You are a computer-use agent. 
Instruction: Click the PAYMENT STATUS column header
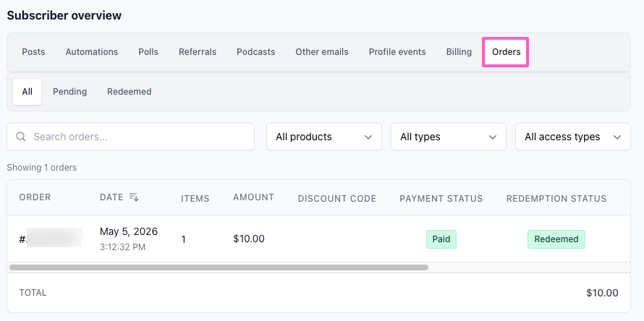coord(441,199)
